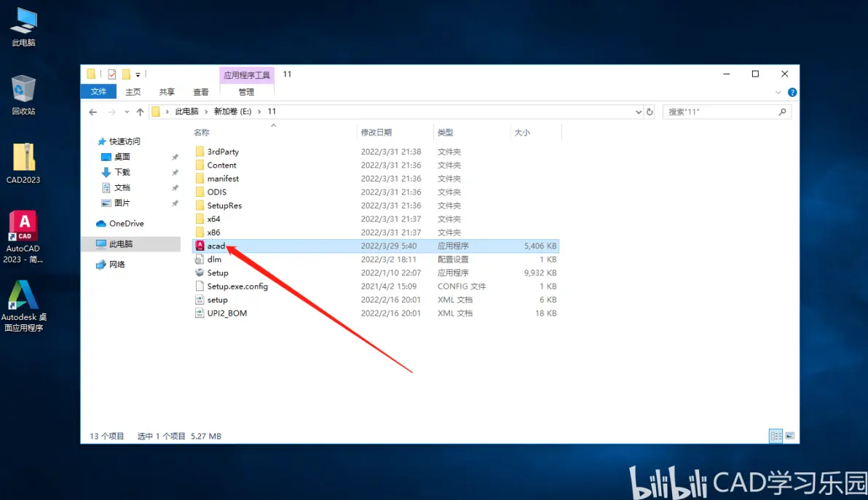Select the x86 folder

pyautogui.click(x=213, y=233)
